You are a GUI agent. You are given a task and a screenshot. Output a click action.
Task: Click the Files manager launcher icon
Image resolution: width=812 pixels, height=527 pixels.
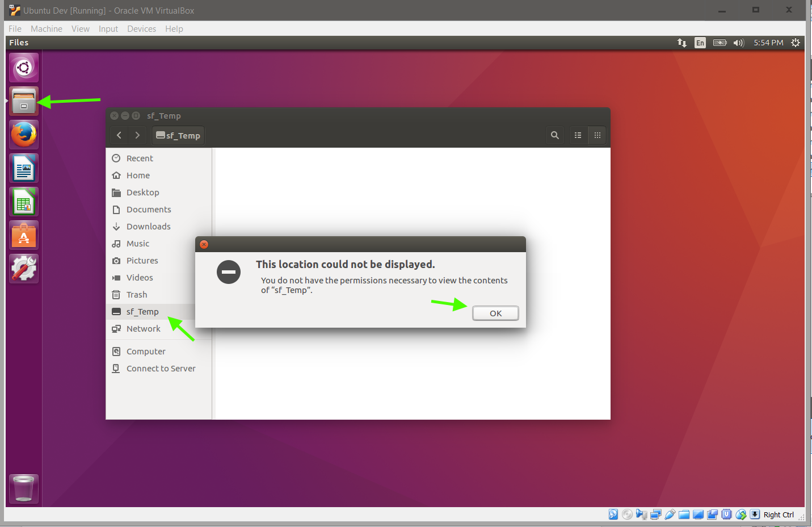coord(24,101)
